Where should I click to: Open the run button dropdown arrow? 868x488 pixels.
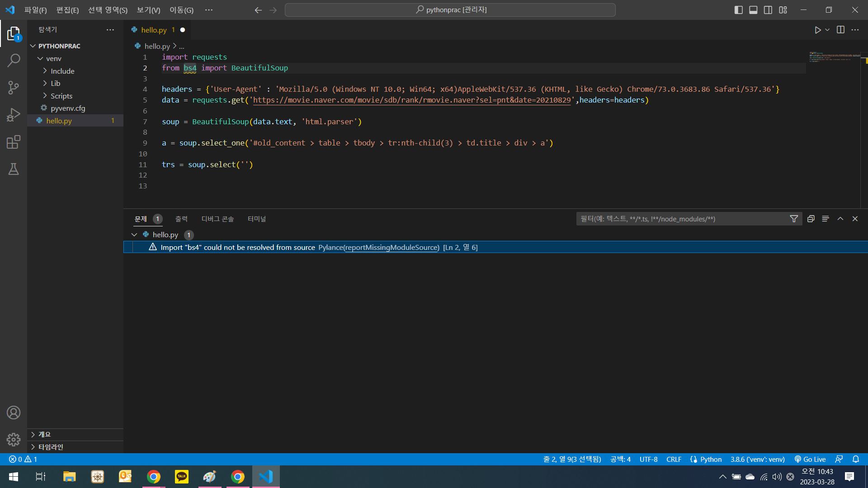point(827,30)
